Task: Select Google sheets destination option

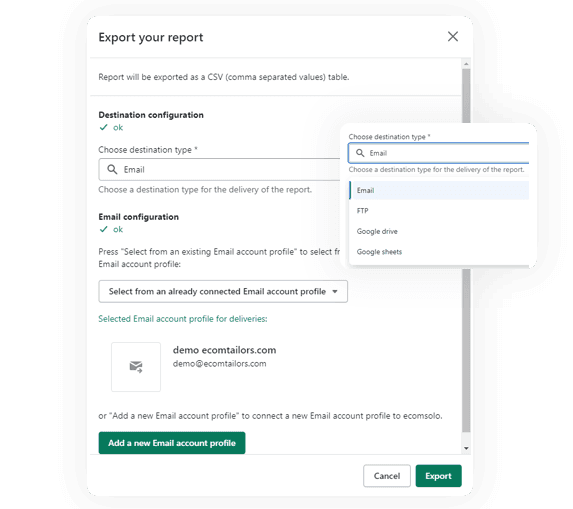Action: pos(439,252)
